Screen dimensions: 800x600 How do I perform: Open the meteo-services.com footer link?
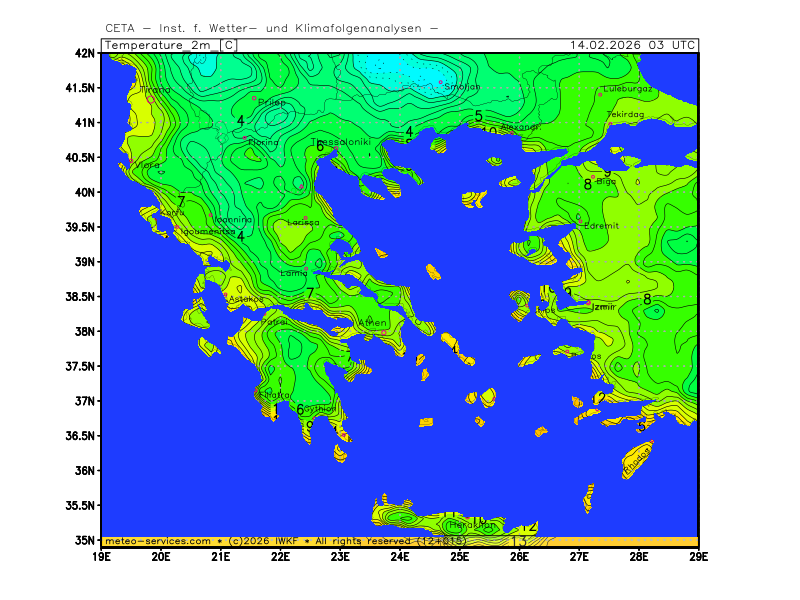point(158,540)
